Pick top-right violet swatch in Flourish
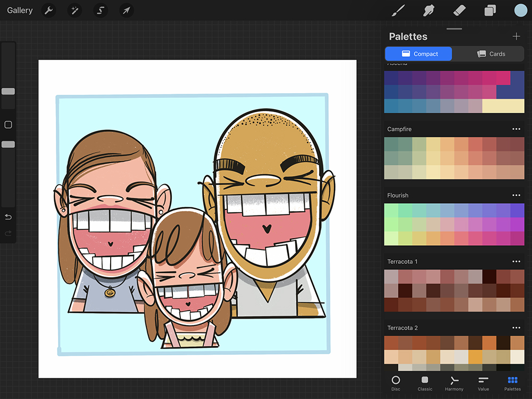 coord(517,210)
